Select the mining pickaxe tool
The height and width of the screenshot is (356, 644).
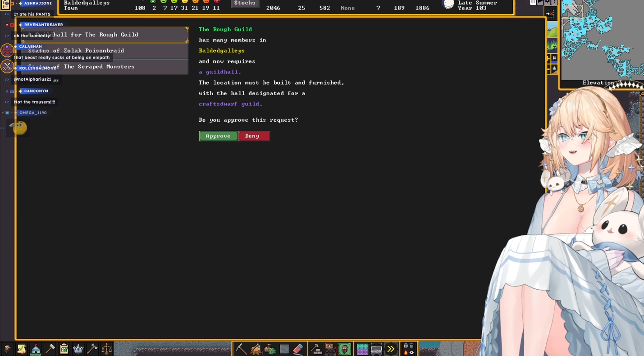pos(241,349)
